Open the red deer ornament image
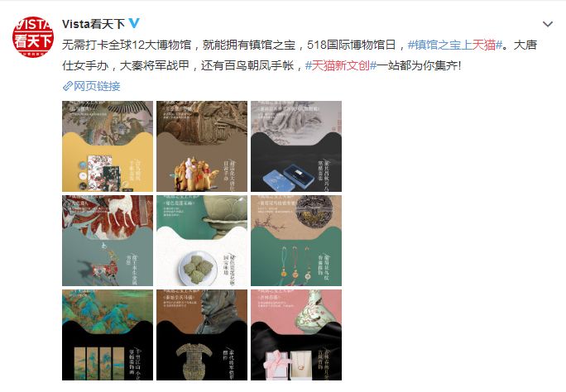The image size is (566, 392). [108, 241]
